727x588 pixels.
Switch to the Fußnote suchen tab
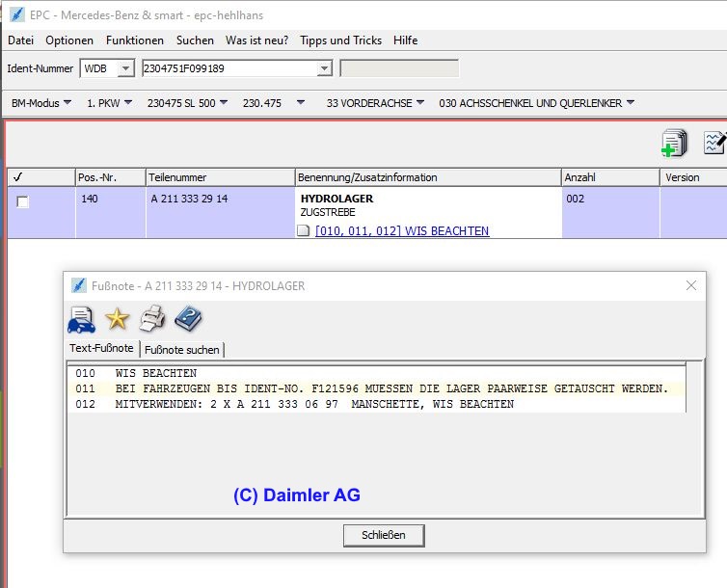(x=181, y=350)
